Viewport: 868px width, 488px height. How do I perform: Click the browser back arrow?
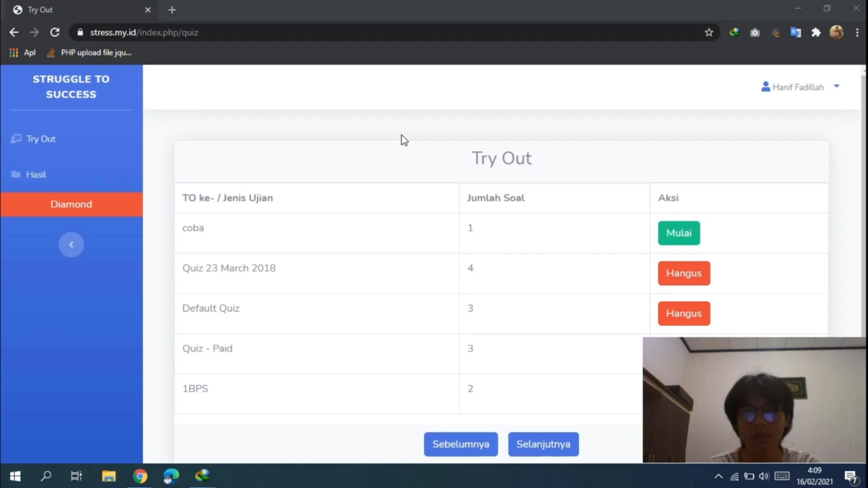tap(14, 32)
